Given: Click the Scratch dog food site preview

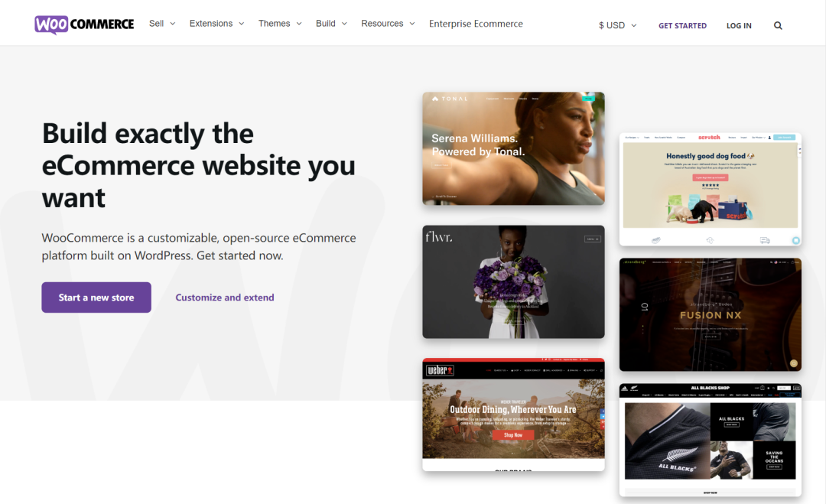Looking at the screenshot, I should coord(710,188).
